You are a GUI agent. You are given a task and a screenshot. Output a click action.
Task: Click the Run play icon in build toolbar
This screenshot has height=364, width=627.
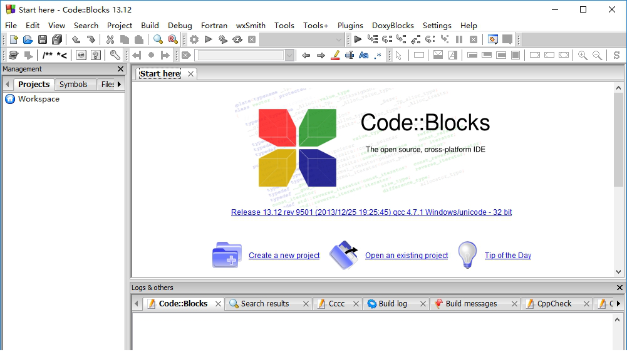[x=209, y=39]
